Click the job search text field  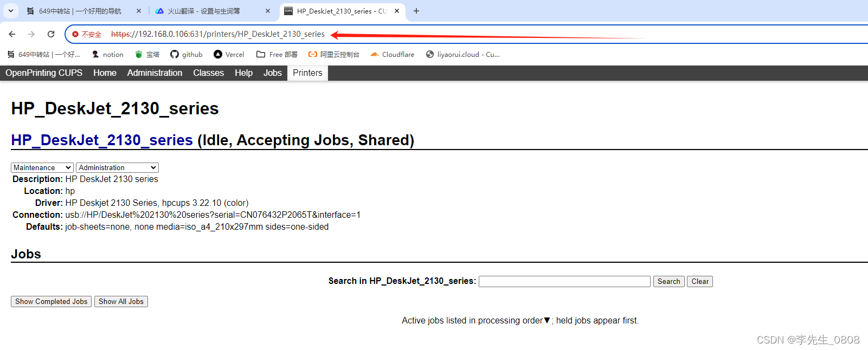coord(564,282)
